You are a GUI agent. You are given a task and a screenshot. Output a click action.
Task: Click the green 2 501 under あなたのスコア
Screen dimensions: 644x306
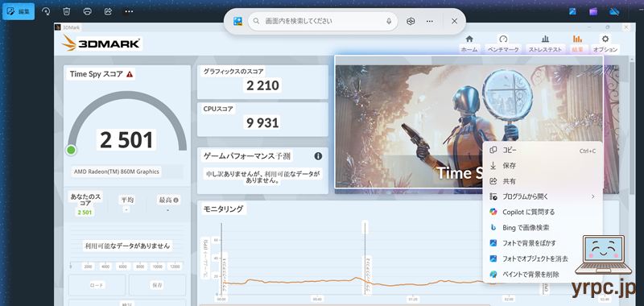tap(85, 213)
